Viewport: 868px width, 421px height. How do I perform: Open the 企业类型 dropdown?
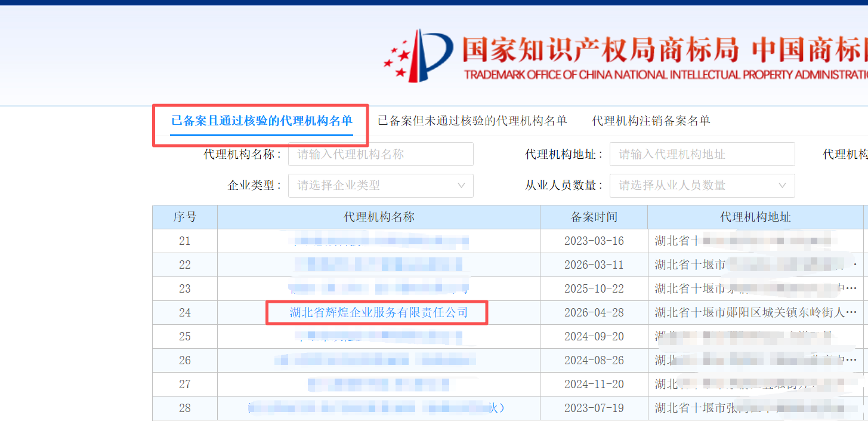click(381, 186)
